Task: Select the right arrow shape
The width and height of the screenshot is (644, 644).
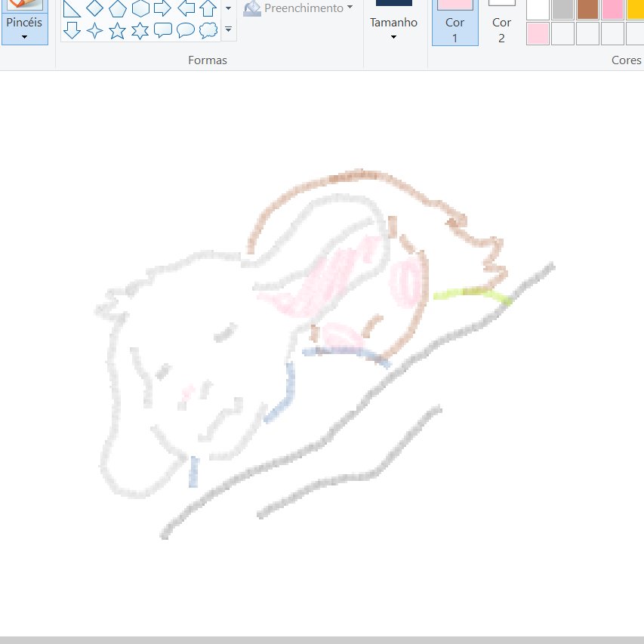Action: click(162, 8)
